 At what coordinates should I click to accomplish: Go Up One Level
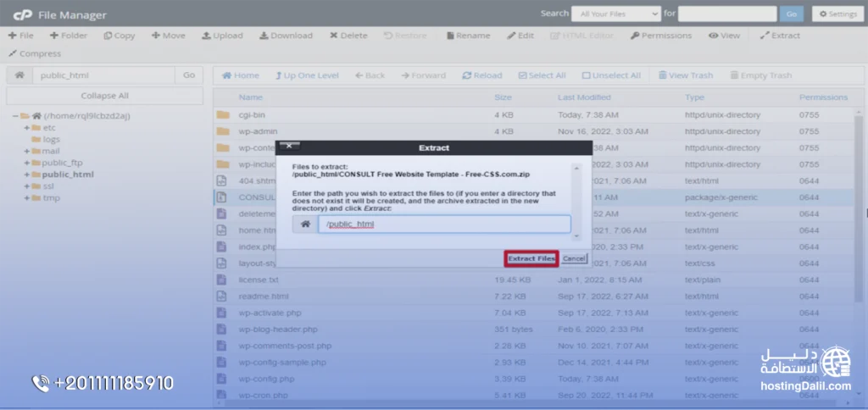click(x=307, y=75)
